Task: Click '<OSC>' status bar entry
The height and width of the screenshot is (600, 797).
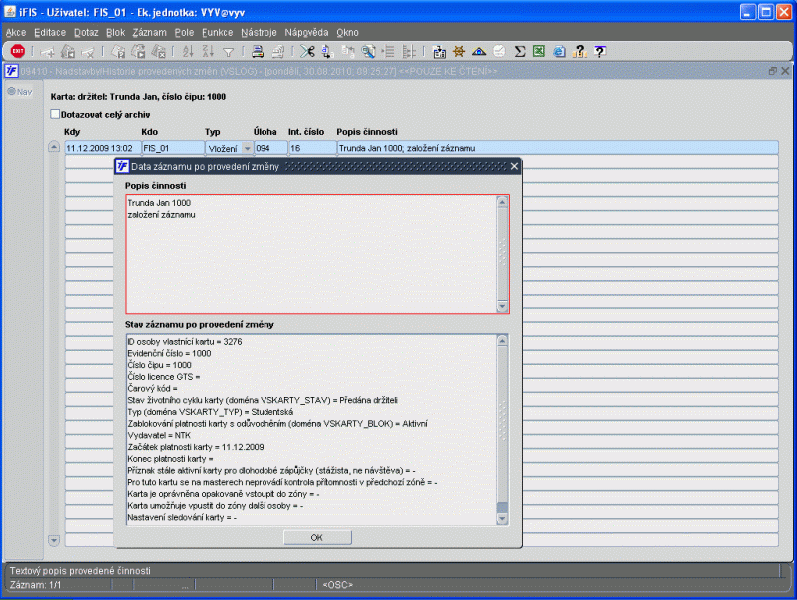Action: 338,585
